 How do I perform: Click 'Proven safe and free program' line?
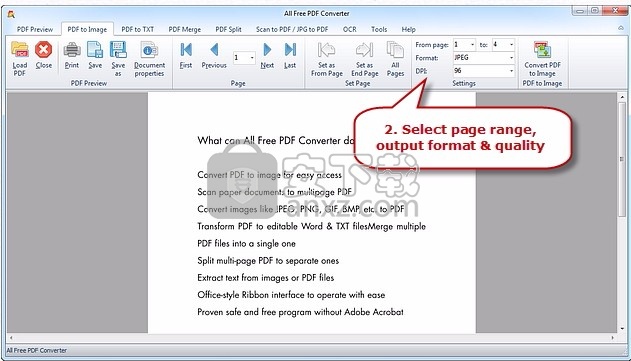coord(300,312)
